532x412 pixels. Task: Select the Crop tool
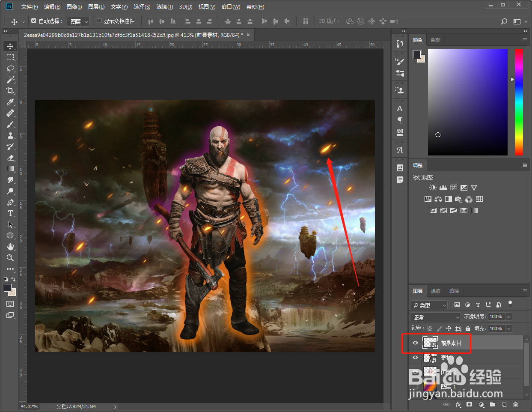pyautogui.click(x=10, y=91)
